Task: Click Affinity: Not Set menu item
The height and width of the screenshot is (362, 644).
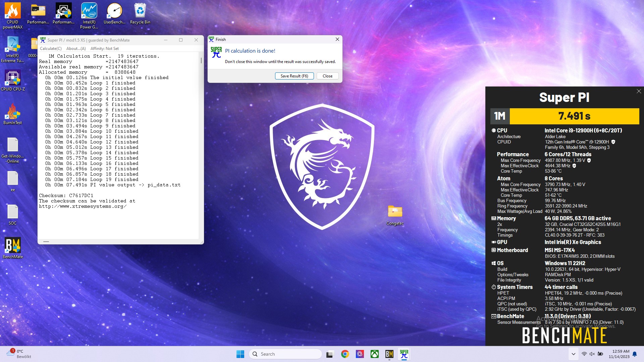Action: click(105, 49)
